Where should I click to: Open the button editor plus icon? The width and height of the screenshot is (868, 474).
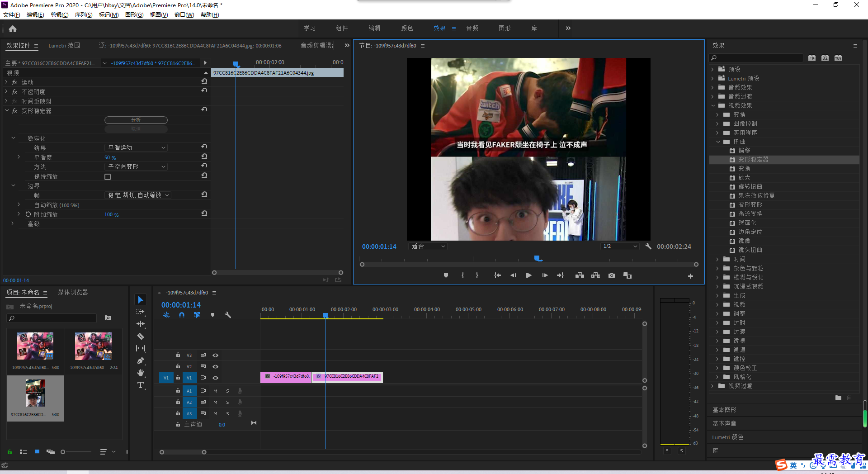coord(690,276)
